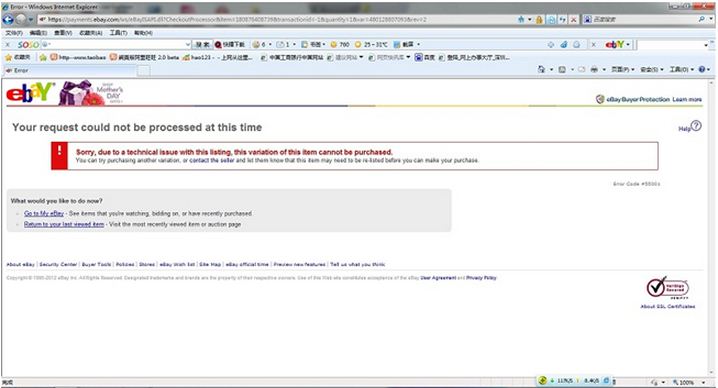Open the 页面(P) page dropdown
This screenshot has width=718, height=388.
tap(623, 70)
